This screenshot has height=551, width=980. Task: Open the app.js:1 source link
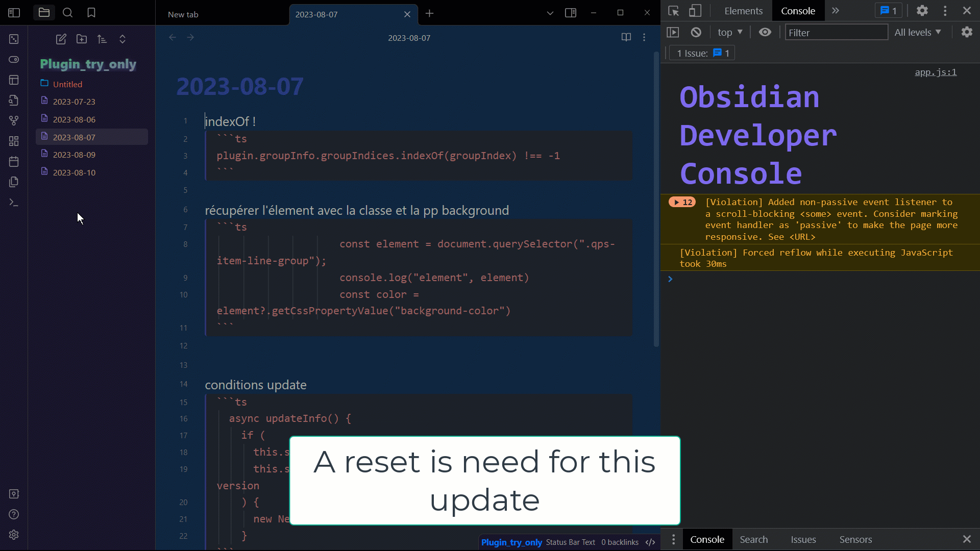click(x=935, y=72)
